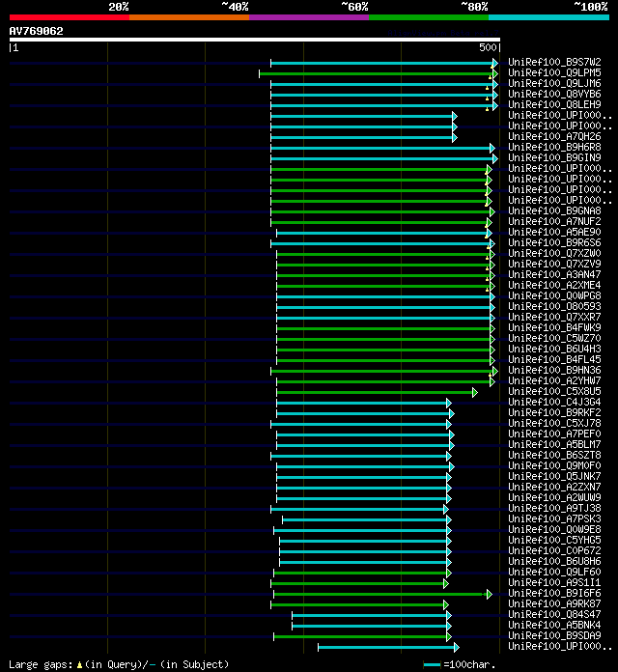Open the UniRef100_B9S7W2 hit
The image size is (618, 672).
tap(554, 62)
